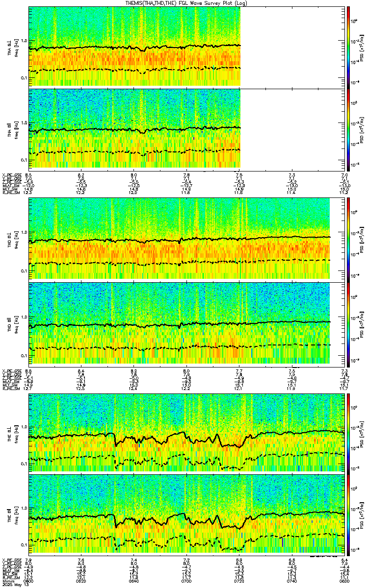Click the THEMIS FGL Wave Survey Plot title
The width and height of the screenshot is (368, 588).
point(187,3)
